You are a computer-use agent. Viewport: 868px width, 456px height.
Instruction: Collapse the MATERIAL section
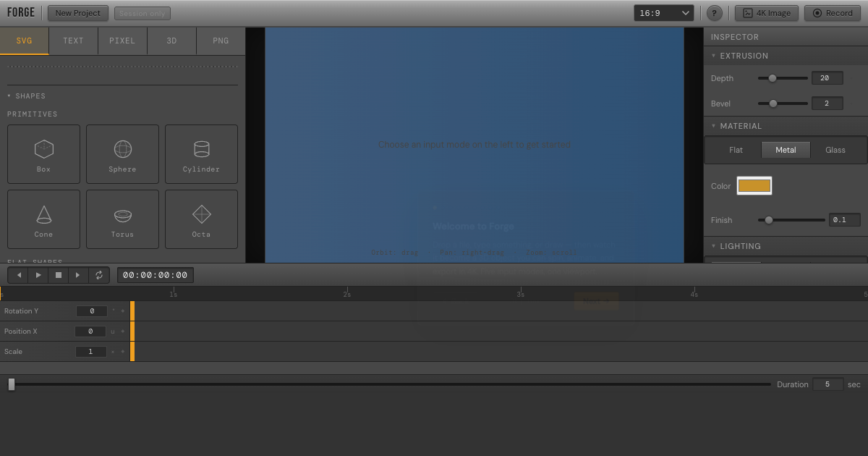[786, 126]
